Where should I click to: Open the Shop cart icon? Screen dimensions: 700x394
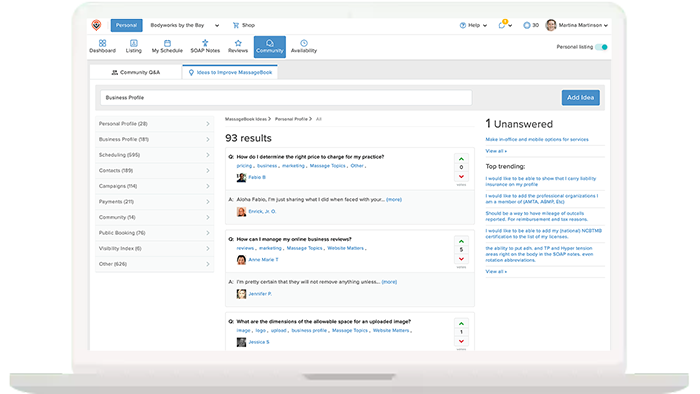pyautogui.click(x=236, y=25)
